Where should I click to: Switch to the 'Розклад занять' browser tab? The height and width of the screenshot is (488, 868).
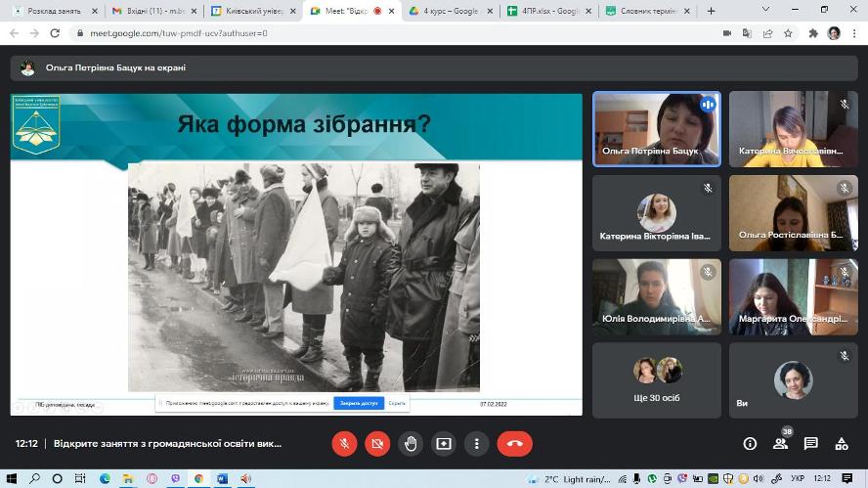coord(54,11)
